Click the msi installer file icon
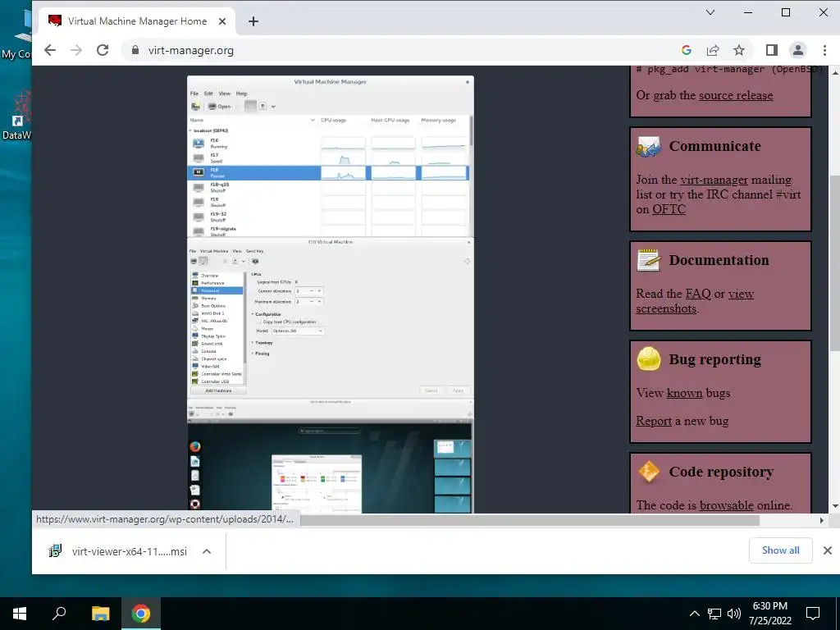Viewport: 840px width, 630px height. pos(55,550)
